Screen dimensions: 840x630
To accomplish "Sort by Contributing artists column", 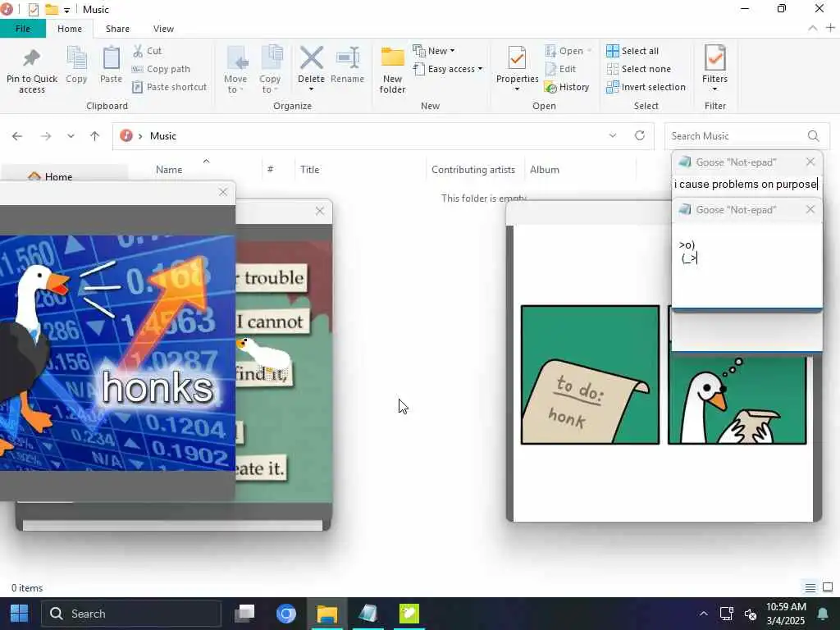I will point(473,169).
